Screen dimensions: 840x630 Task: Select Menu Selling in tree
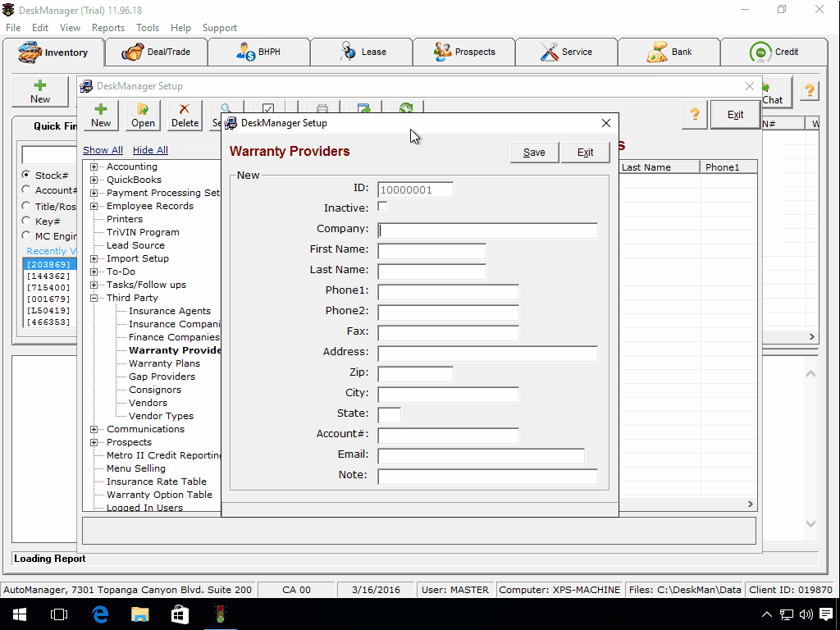tap(135, 468)
